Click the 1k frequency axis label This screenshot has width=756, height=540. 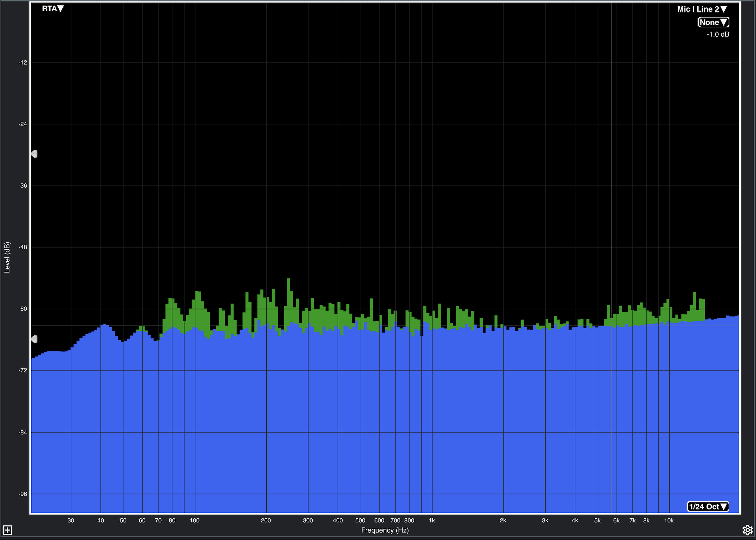click(432, 520)
